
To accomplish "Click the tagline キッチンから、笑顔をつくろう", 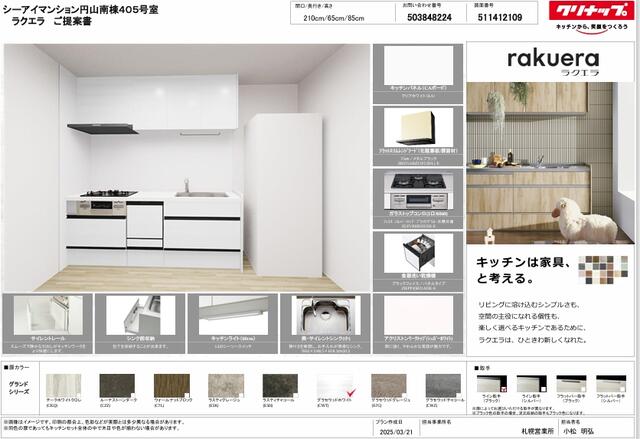I will 592,27.
